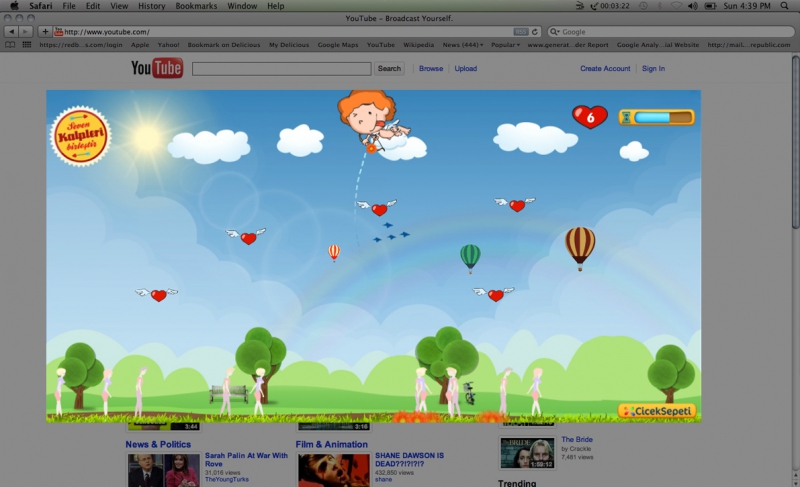
Task: Reload the page with refresh icon
Action: pyautogui.click(x=535, y=32)
